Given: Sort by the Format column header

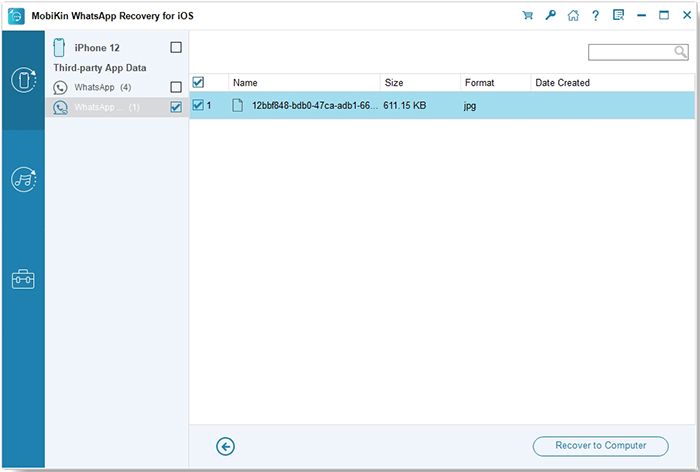Looking at the screenshot, I should (496, 83).
